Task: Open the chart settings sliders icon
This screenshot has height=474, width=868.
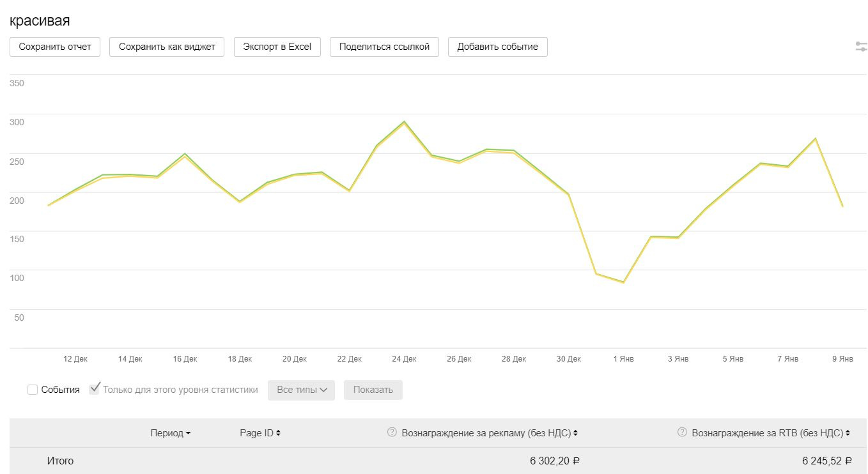Action: pos(861,47)
